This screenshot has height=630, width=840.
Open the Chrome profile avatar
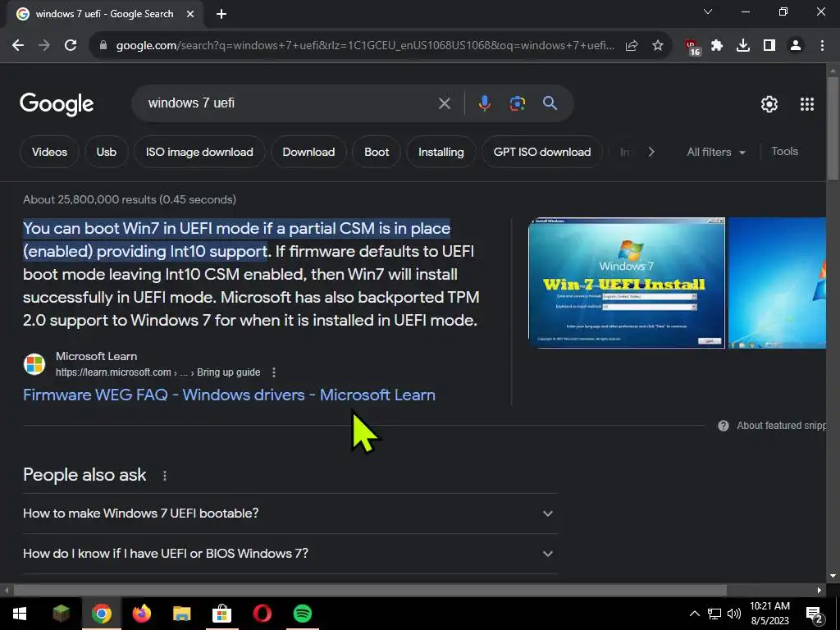pos(796,46)
